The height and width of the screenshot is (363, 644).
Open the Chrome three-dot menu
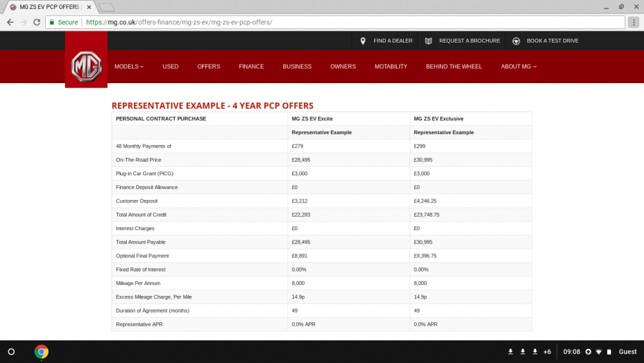[x=634, y=22]
